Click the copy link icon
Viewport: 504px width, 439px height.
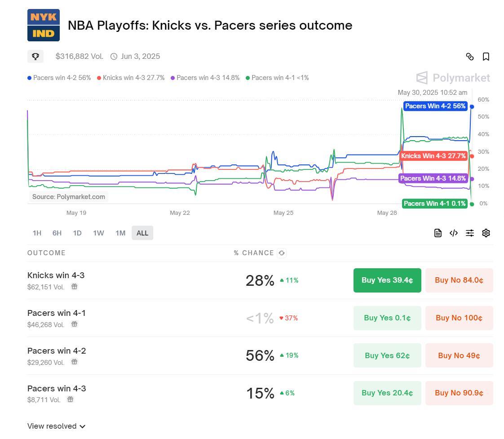tap(469, 57)
